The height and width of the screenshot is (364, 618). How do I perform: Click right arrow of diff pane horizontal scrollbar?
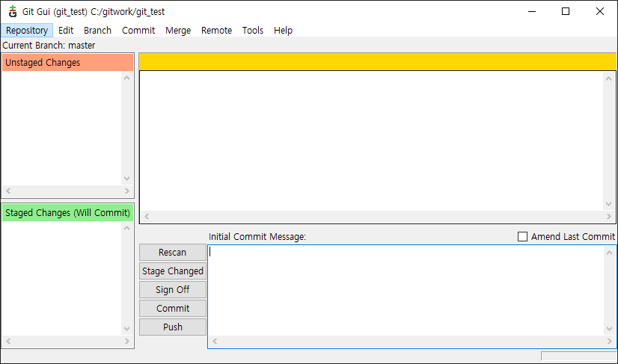coord(609,216)
